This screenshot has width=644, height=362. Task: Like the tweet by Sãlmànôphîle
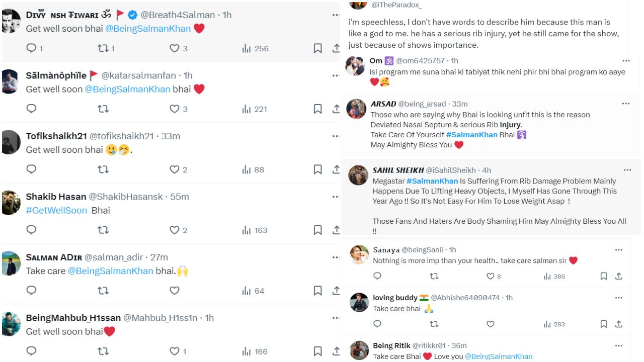click(x=175, y=109)
